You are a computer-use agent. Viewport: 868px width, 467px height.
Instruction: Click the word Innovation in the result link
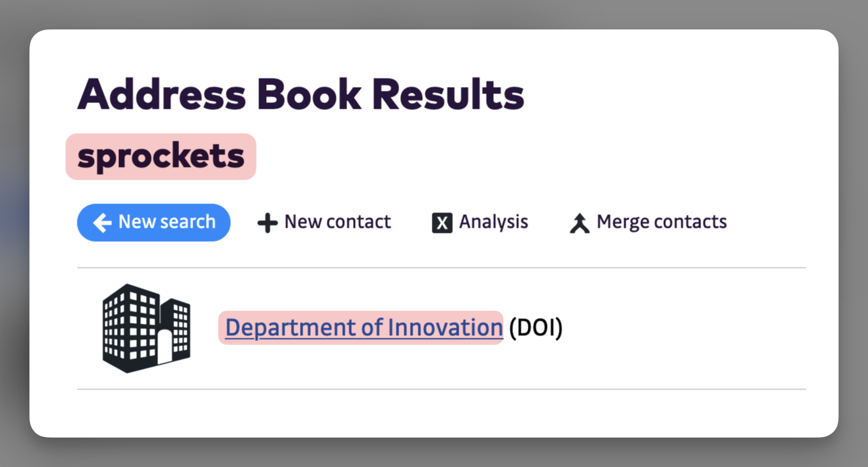click(445, 328)
